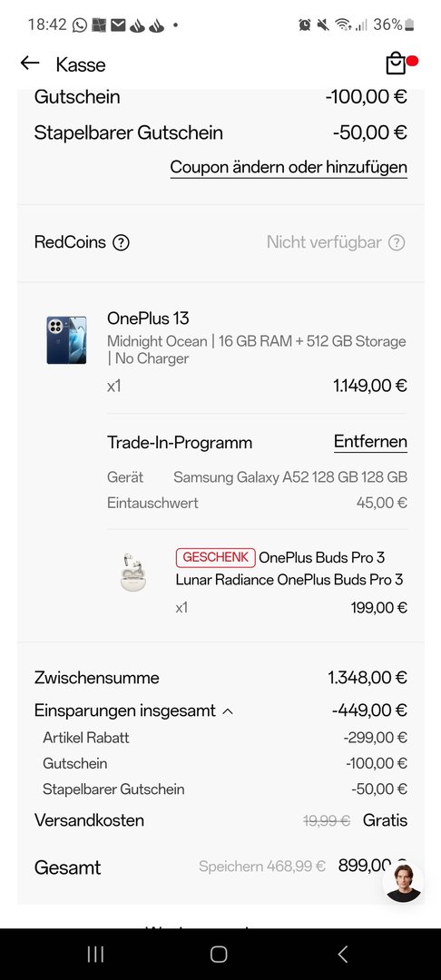The height and width of the screenshot is (980, 441).
Task: Tap the Trade-In-Programm heading
Action: pyautogui.click(x=180, y=443)
